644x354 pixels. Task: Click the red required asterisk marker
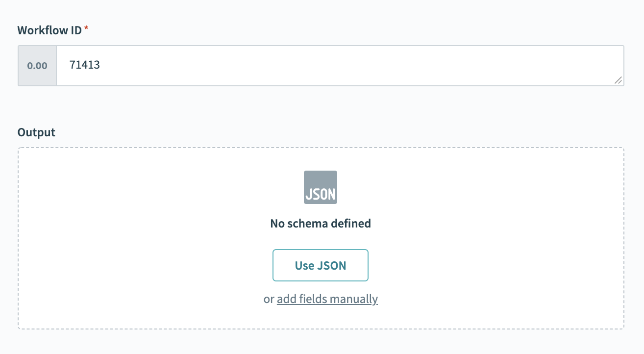click(x=87, y=29)
